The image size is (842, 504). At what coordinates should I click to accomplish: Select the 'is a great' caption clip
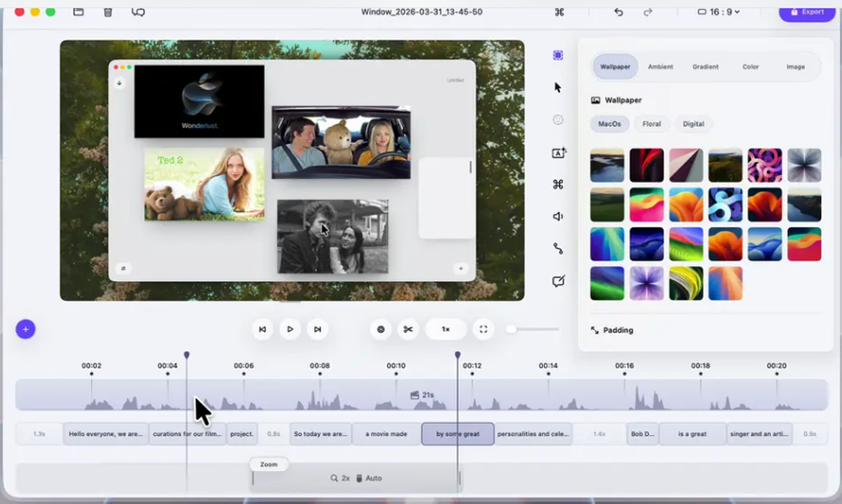(692, 433)
